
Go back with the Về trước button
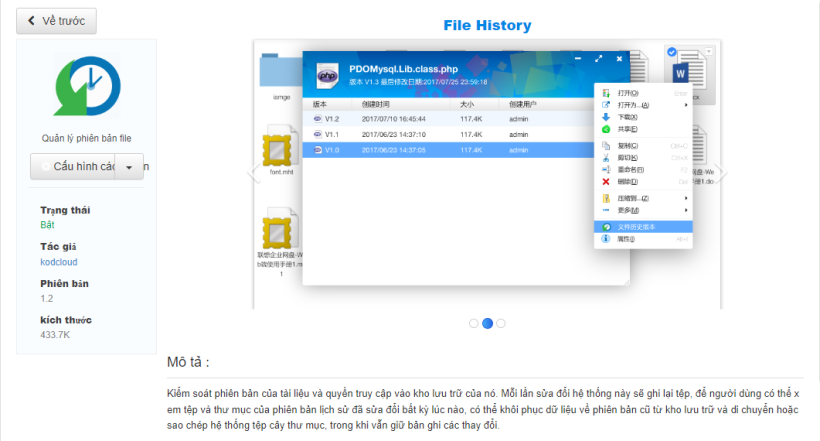(x=56, y=21)
